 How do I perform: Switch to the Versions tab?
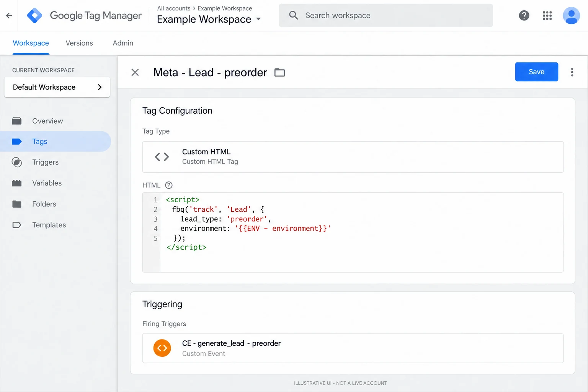coord(79,43)
